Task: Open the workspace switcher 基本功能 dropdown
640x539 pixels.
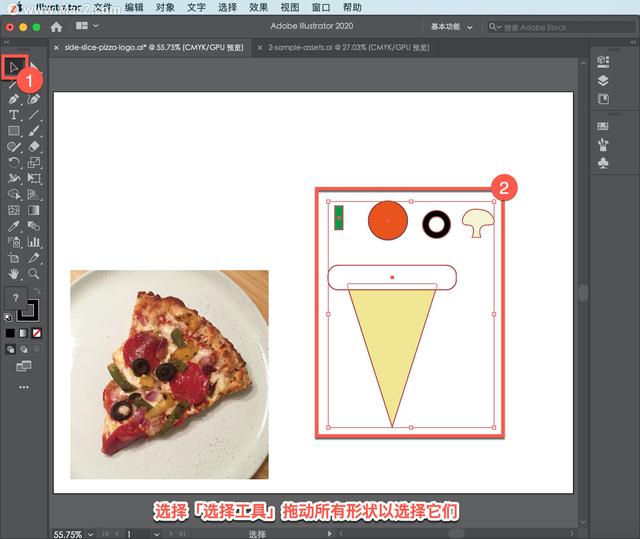Action: [x=451, y=27]
